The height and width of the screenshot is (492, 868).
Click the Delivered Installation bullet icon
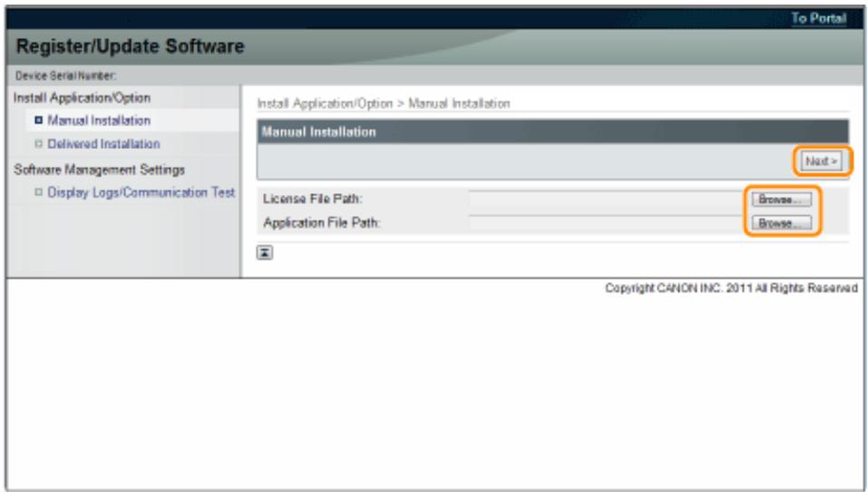pyautogui.click(x=38, y=143)
